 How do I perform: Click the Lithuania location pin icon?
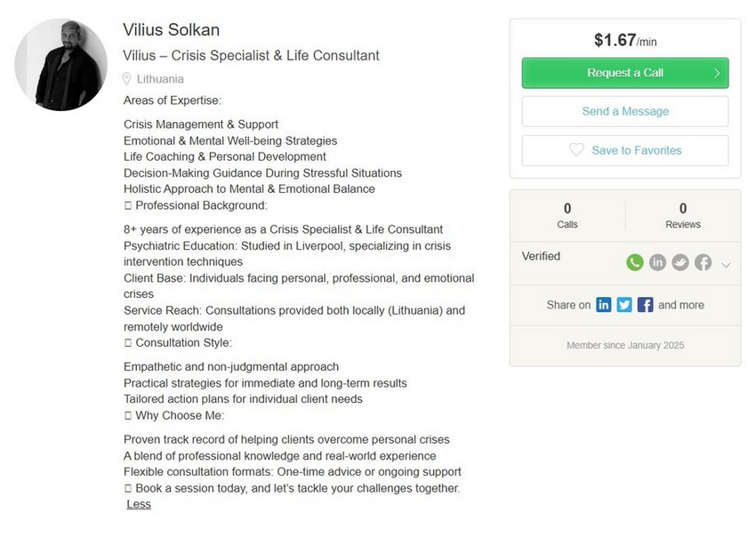pos(127,79)
